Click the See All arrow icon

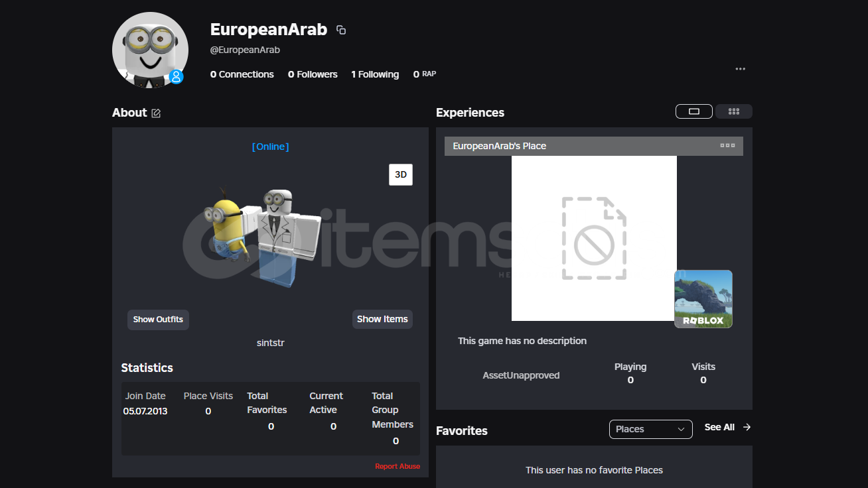coord(747,427)
